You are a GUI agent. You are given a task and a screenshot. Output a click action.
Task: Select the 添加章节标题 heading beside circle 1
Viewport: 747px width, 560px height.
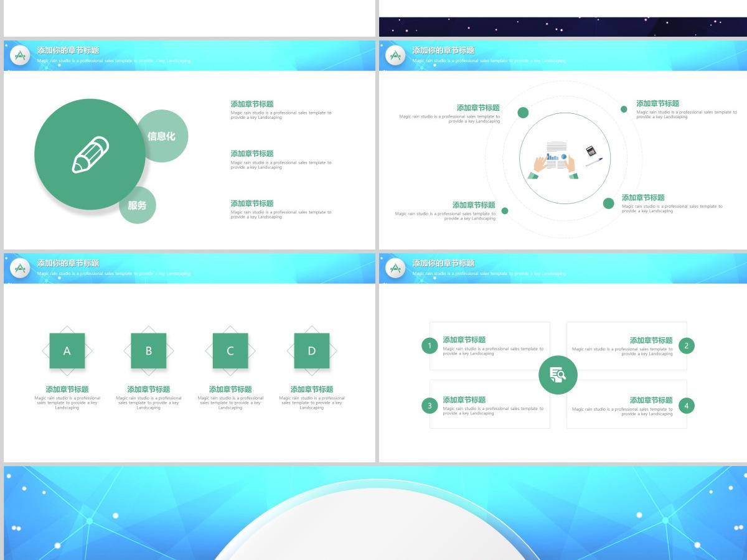tap(464, 340)
